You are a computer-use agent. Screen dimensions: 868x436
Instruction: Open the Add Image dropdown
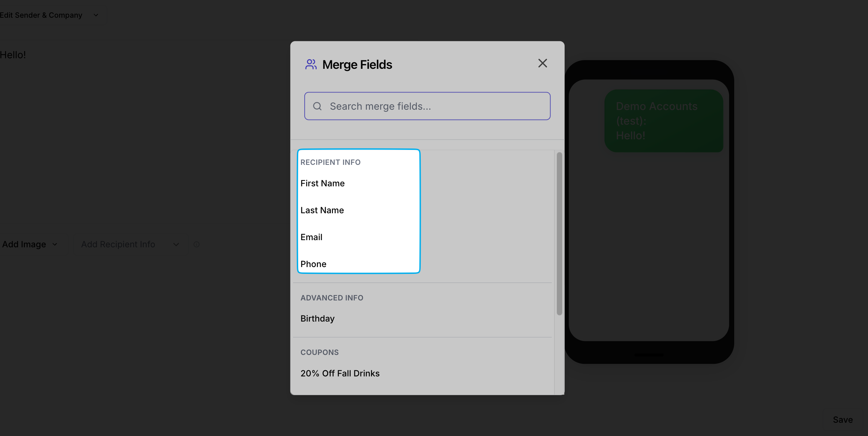[30, 244]
